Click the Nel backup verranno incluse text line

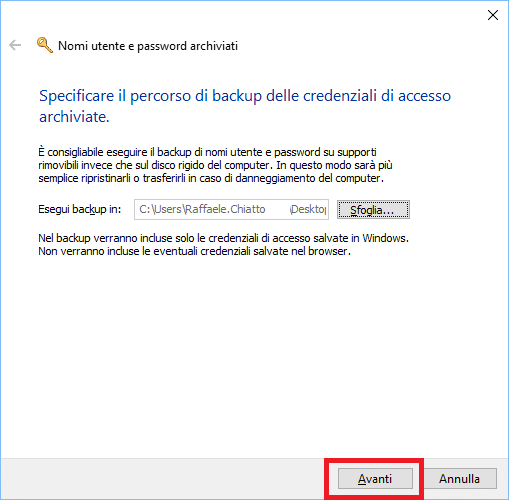[224, 238]
